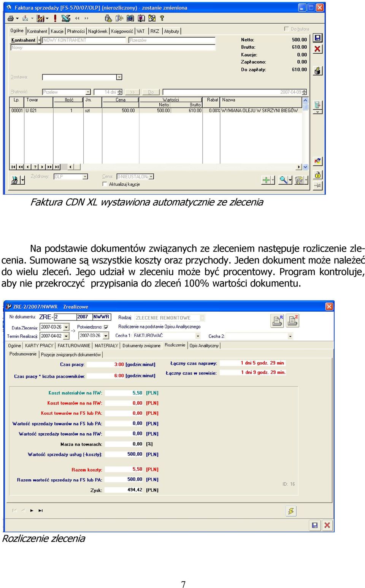Open the Data Zlecenia date dropdown
The width and height of the screenshot is (365, 588).
(x=66, y=327)
